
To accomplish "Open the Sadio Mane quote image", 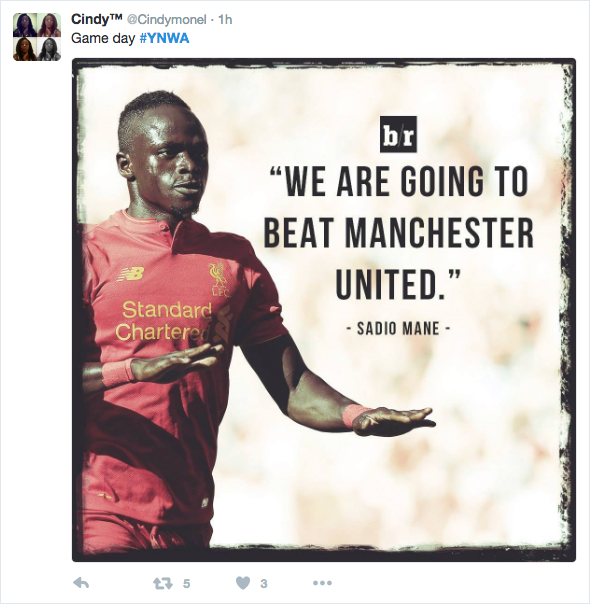I will 324,310.
